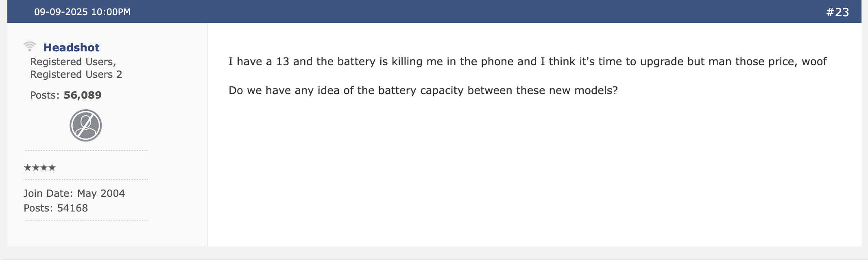Click the 09-09-2025 10:00PM timestamp
Viewport: 868px width, 260px height.
pos(83,12)
